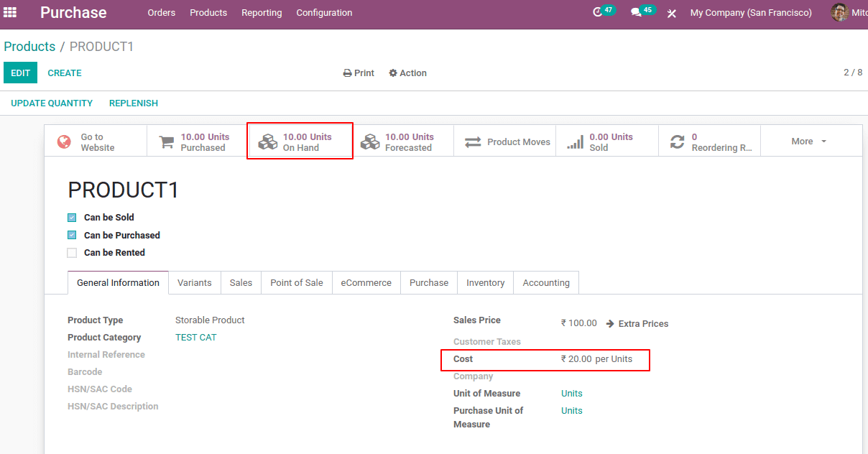
Task: Click the Purchase Unit of Measure Units link
Action: tap(572, 411)
